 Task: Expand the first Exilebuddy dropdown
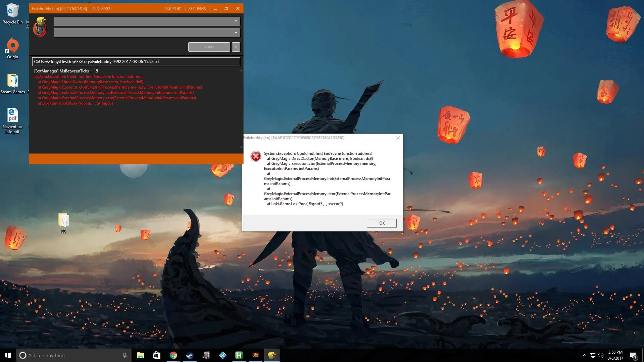(x=236, y=21)
